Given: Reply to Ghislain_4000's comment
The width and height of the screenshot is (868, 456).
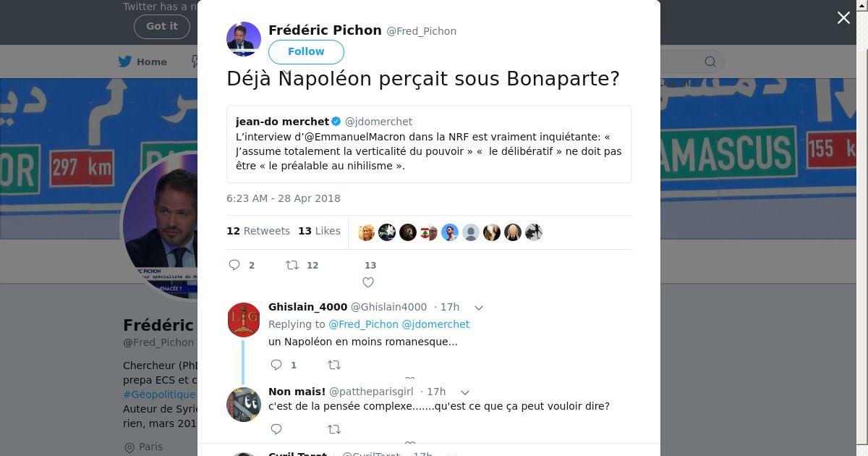Looking at the screenshot, I should [x=276, y=365].
